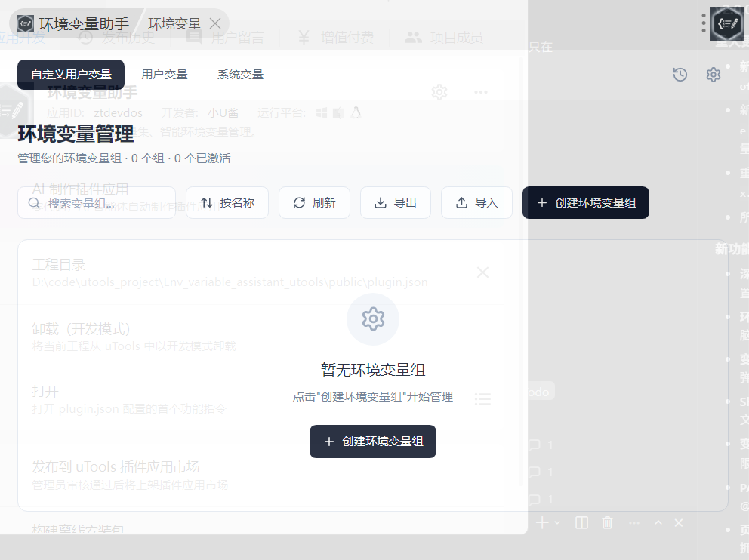Screen dimensions: 749x560
Task: Sort groups with the 按名称 button
Action: click(227, 203)
